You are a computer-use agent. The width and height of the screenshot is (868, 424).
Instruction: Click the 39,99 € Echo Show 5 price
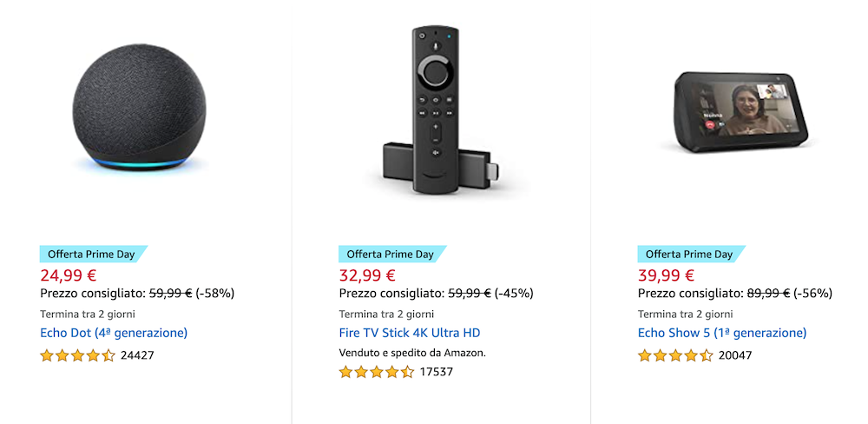point(666,275)
